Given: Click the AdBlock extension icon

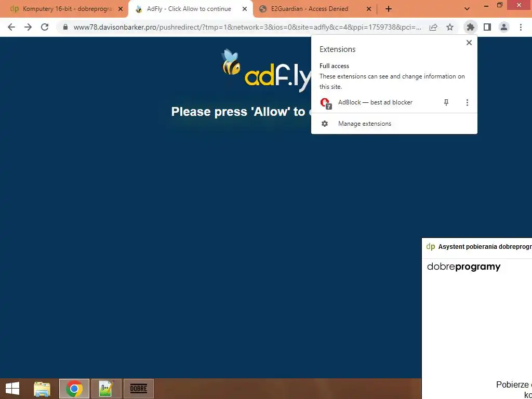Looking at the screenshot, I should (x=325, y=103).
